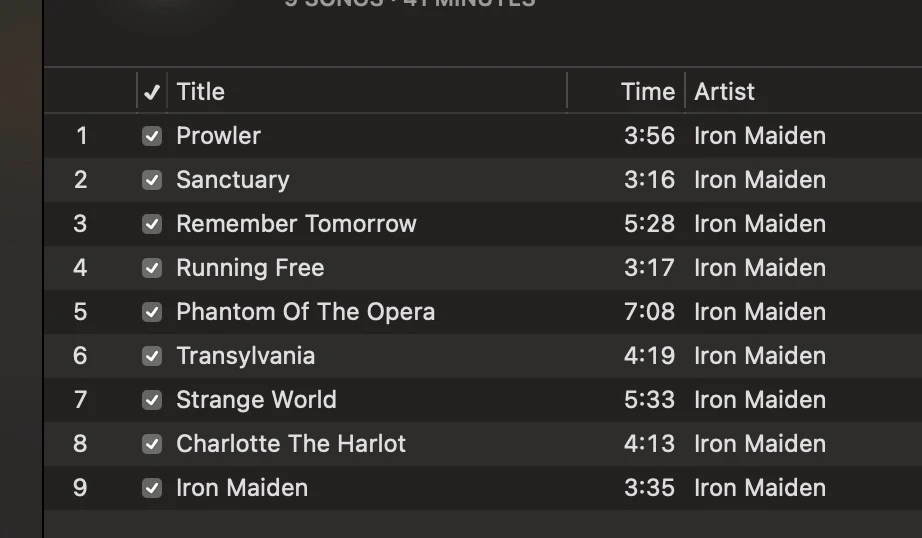922x538 pixels.
Task: Click artist Iron Maiden in Strange World row
Action: click(760, 400)
